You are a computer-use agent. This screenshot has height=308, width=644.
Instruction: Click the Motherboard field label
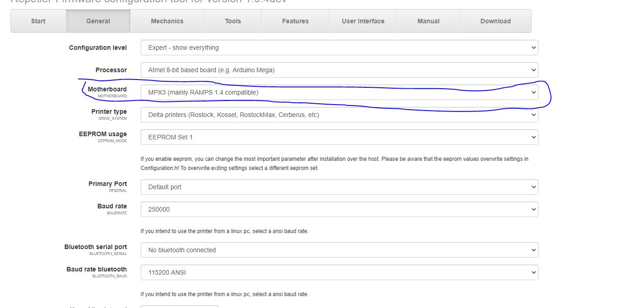pyautogui.click(x=107, y=90)
